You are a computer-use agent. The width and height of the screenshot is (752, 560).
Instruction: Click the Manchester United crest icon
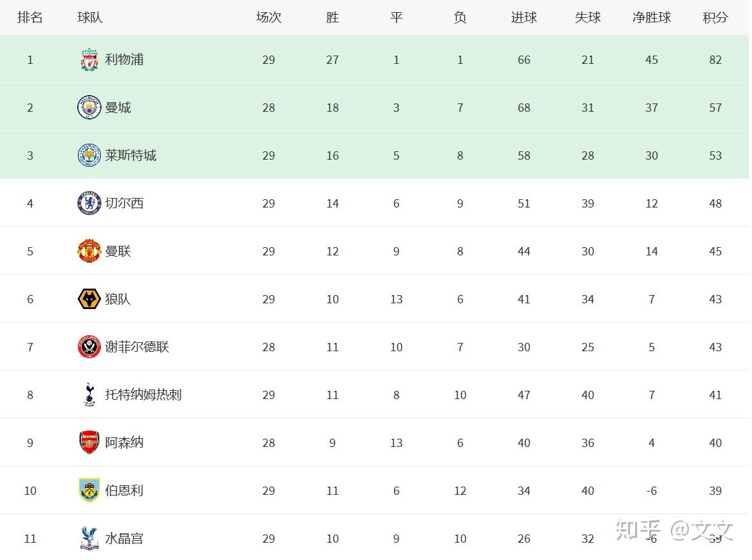coord(89,251)
